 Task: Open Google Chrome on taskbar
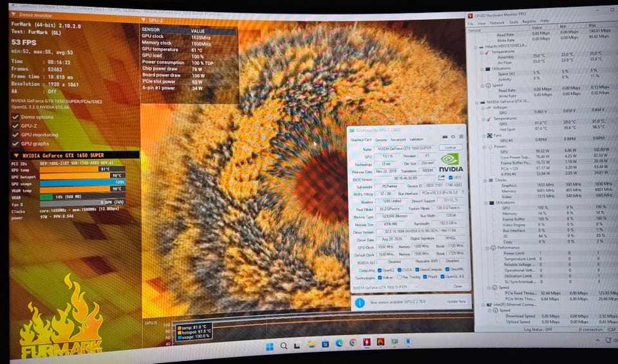[353, 343]
